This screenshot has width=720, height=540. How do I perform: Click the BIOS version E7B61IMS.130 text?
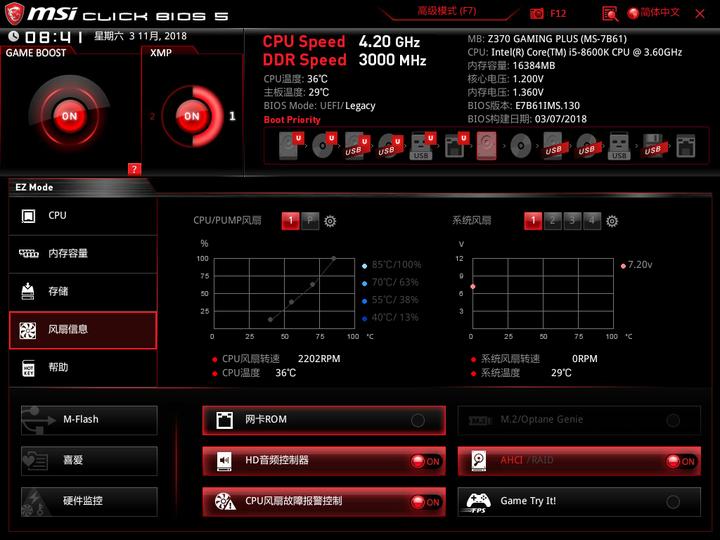(547, 106)
